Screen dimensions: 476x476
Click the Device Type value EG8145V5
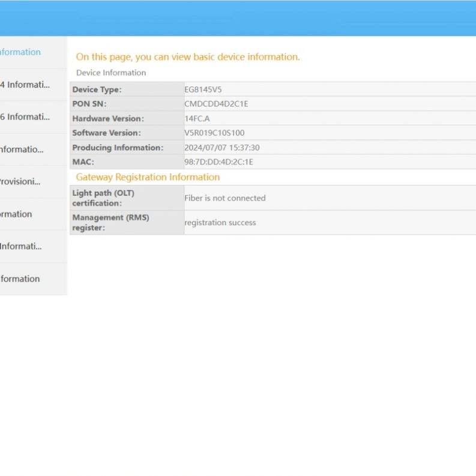click(x=203, y=89)
